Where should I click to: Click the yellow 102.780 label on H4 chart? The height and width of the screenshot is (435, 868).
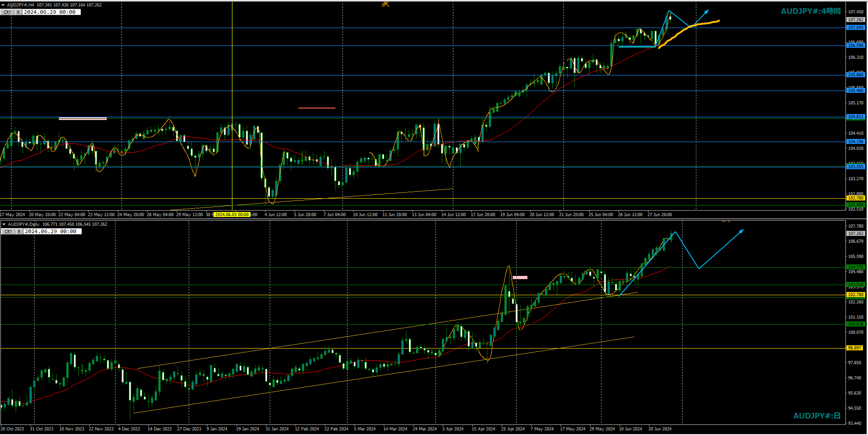[856, 198]
